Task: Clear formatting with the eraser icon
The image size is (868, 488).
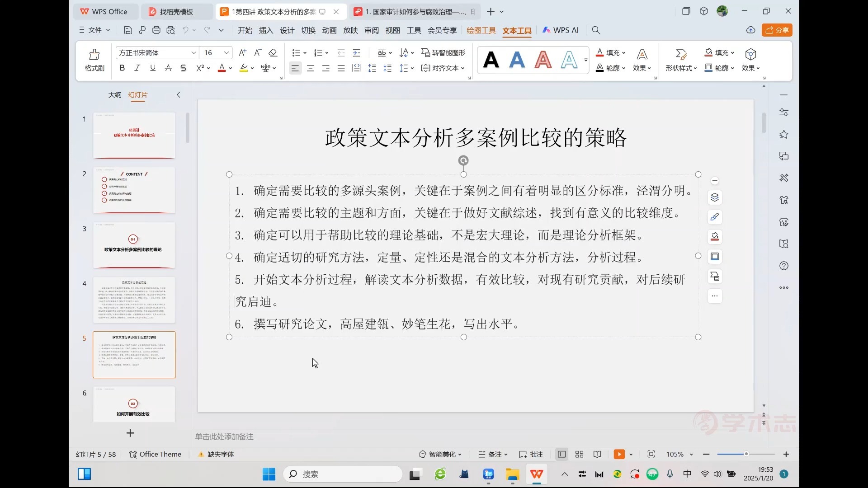Action: tap(273, 53)
